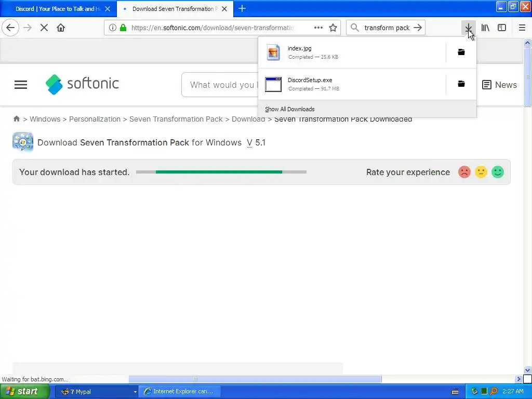Bookmark this page with the star
Screen dimensions: 532x399
(333, 28)
